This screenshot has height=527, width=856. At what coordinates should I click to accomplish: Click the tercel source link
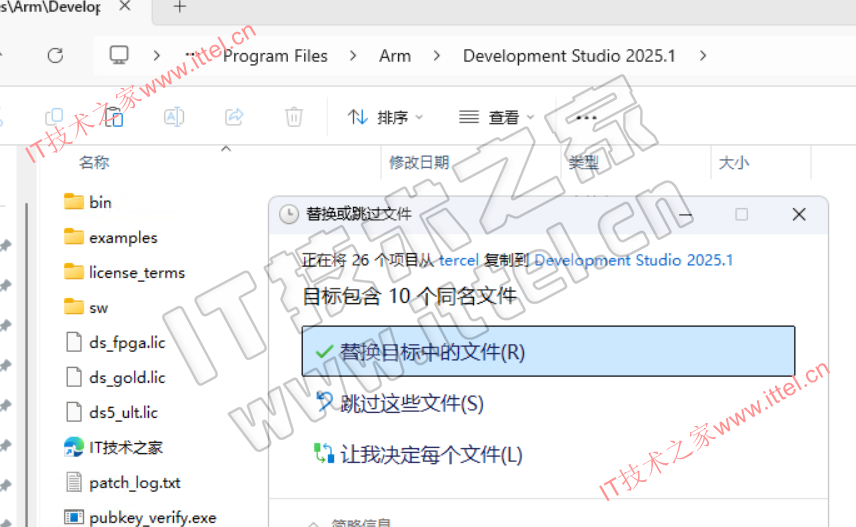[459, 260]
